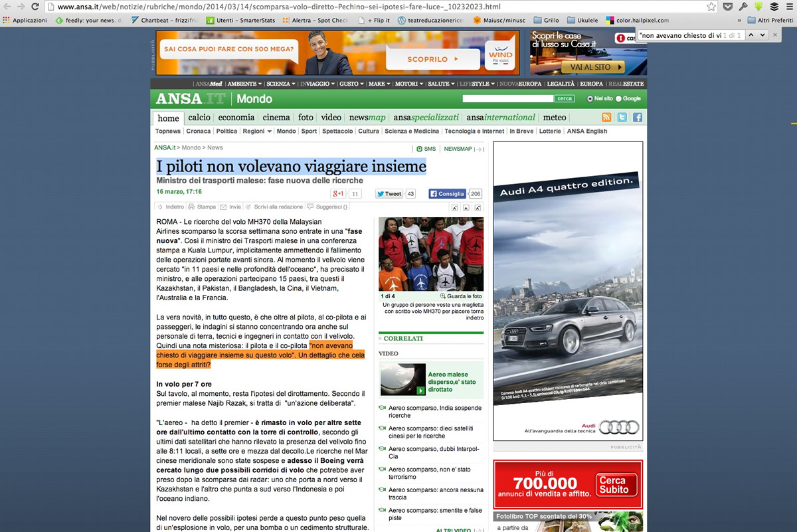Open the Utenti - SmarterStats bookmark
This screenshot has height=532, width=797.
click(240, 21)
